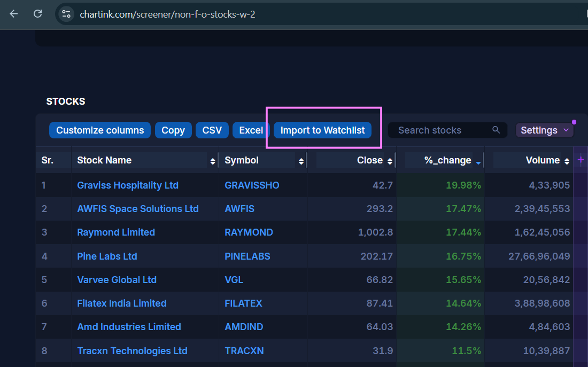Click the magnifier icon in search box
Screen dimensions: 588x367
click(x=496, y=130)
